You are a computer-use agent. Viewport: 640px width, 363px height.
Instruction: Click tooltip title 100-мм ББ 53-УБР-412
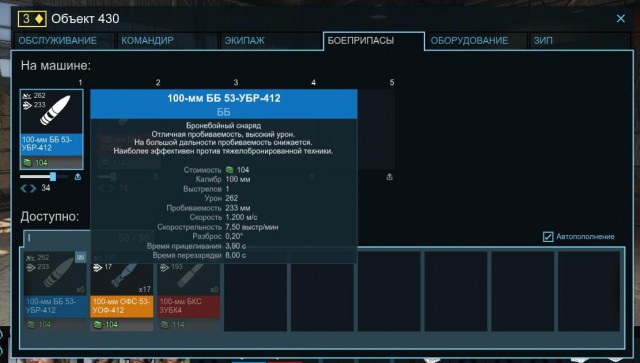click(x=224, y=98)
